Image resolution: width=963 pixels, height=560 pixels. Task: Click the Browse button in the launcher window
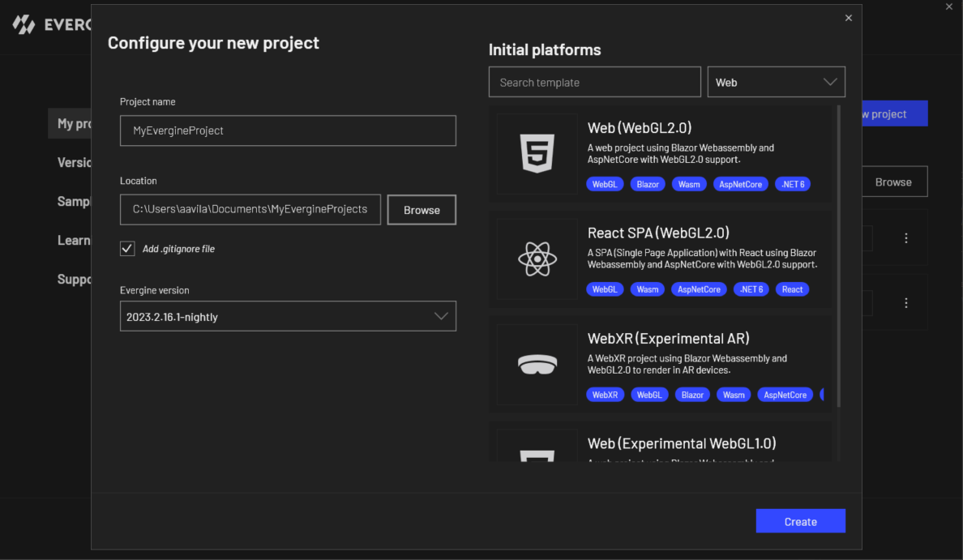point(895,182)
